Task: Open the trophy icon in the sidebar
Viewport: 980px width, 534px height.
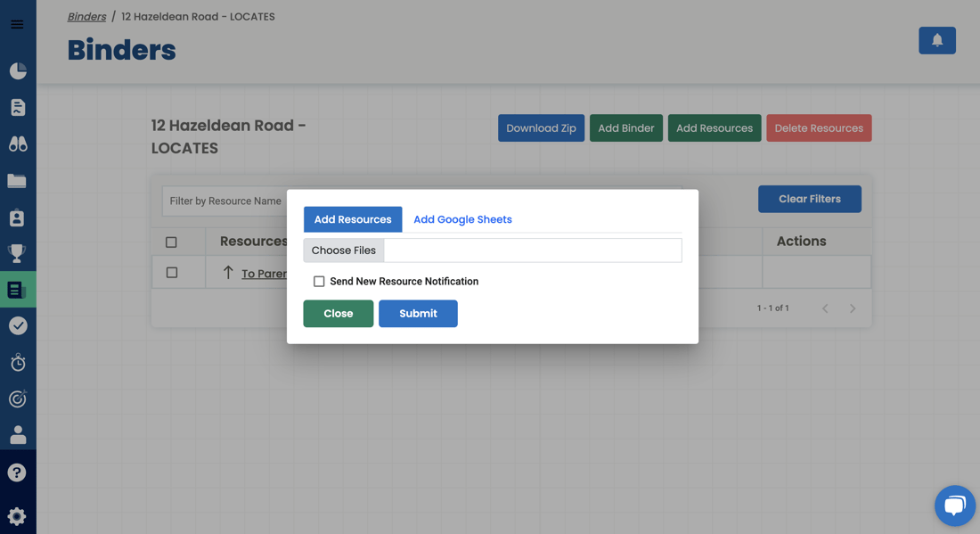Action: (x=17, y=253)
